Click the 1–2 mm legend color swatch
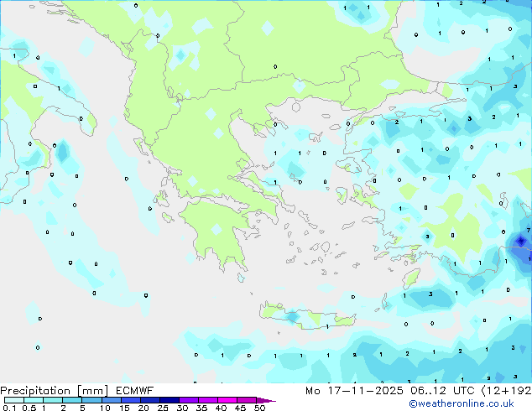Image resolution: width=532 pixels, height=411 pixels. pyautogui.click(x=53, y=400)
